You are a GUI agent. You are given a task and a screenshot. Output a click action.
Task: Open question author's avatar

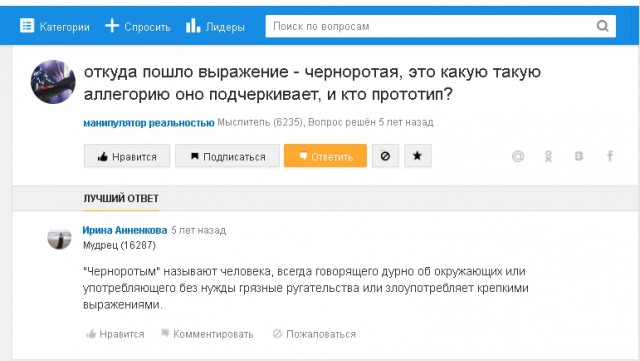53,82
